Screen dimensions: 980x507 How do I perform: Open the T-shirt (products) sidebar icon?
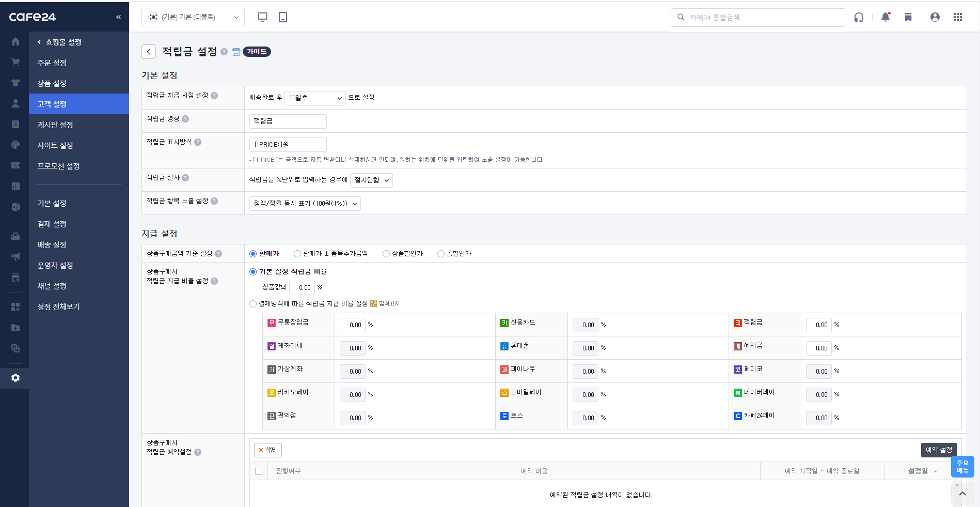pos(15,83)
